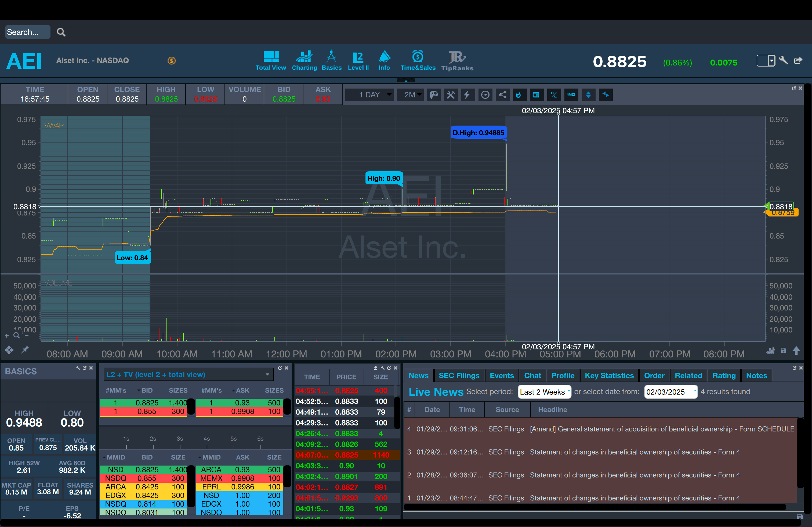Switch to the Key Statistics tab
Image resolution: width=812 pixels, height=527 pixels.
point(609,375)
